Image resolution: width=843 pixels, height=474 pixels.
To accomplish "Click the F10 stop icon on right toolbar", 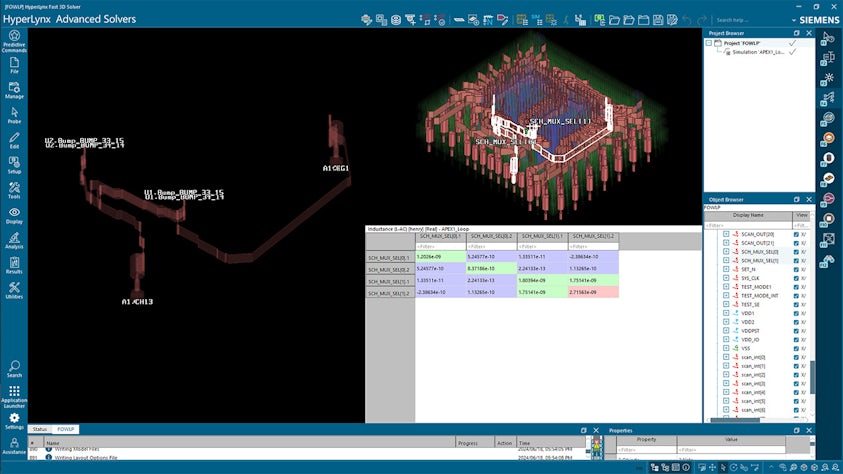I will click(x=828, y=219).
